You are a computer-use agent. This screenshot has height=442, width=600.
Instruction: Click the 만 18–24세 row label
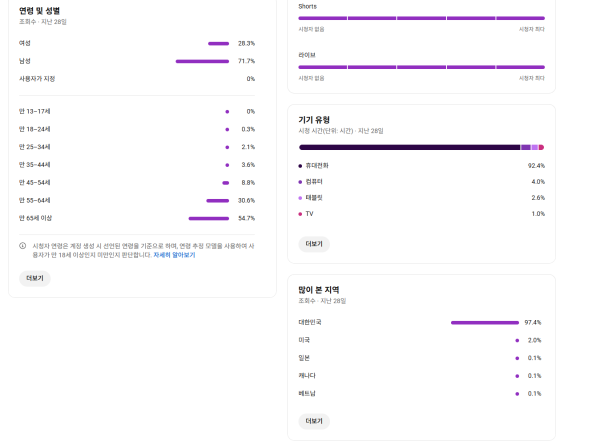pyautogui.click(x=34, y=129)
